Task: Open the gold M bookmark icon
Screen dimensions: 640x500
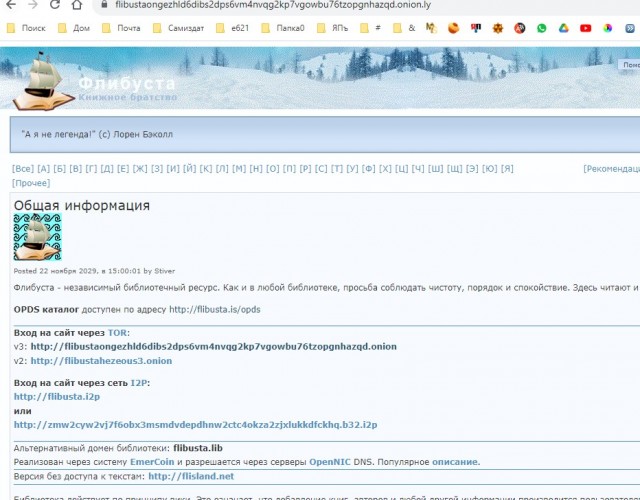Action: [431, 28]
